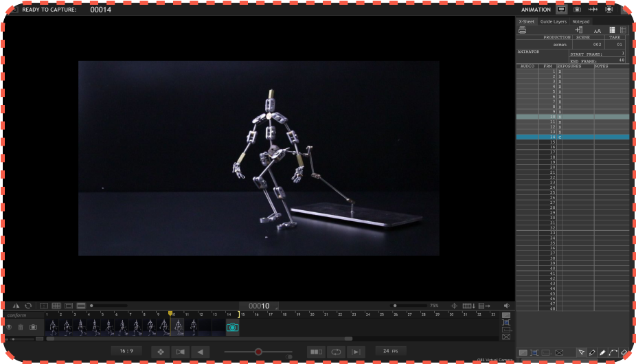Select the sparse rows X-Sheet layout

pos(623,30)
